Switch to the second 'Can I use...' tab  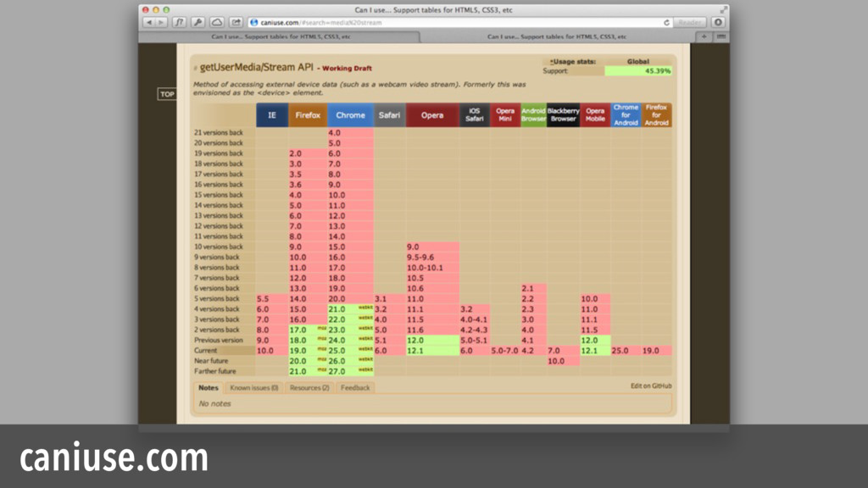click(557, 36)
